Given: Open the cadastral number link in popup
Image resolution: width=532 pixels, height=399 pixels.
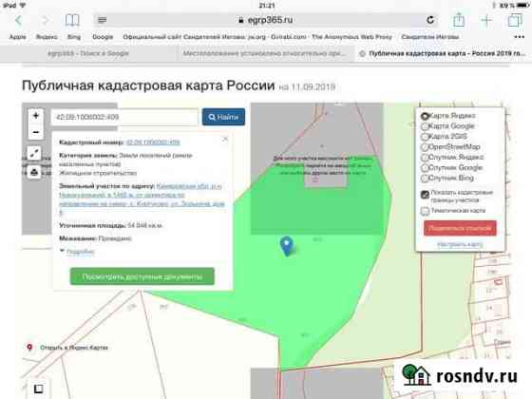Looking at the screenshot, I should (153, 142).
